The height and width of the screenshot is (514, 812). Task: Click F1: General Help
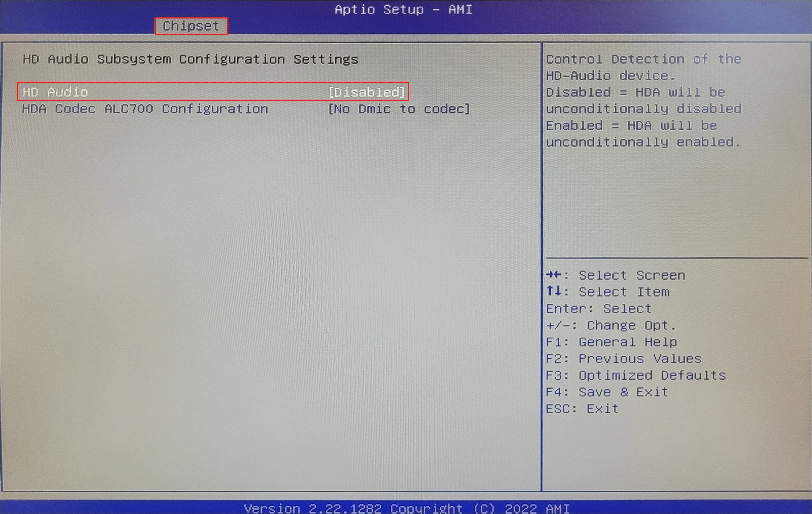pos(611,342)
